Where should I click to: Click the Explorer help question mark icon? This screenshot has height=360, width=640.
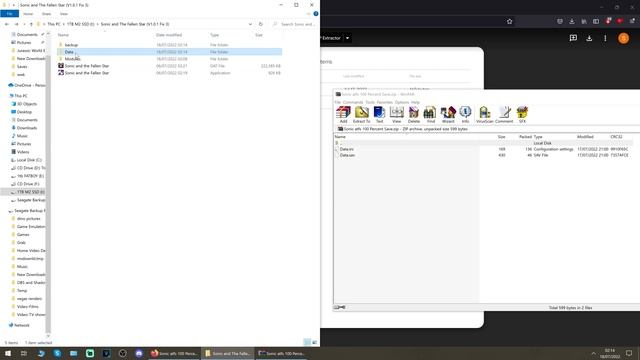point(316,14)
